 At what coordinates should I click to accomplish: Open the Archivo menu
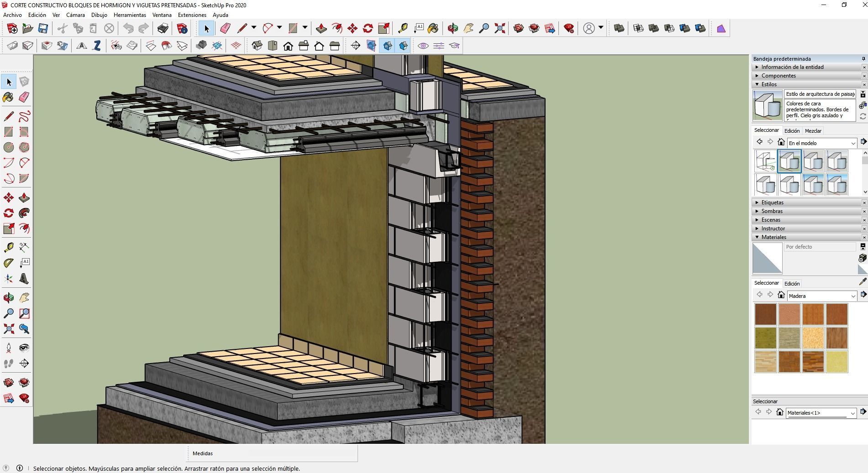point(12,15)
